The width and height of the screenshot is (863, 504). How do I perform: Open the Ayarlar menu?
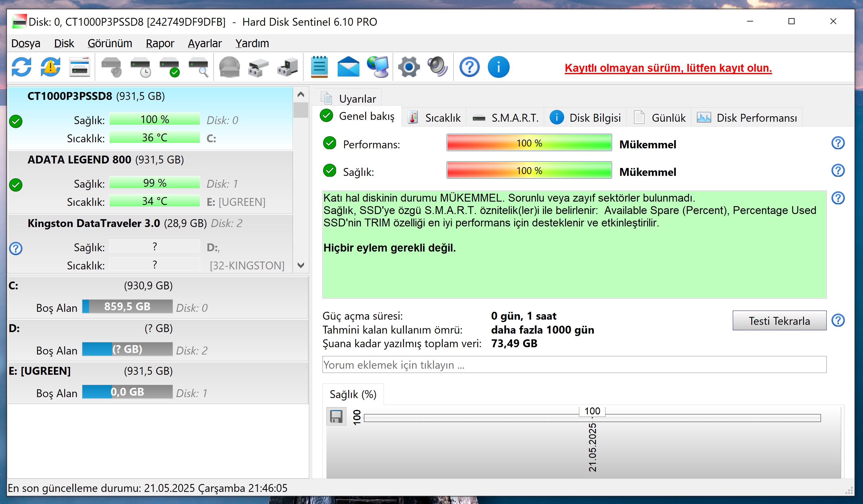coord(205,44)
